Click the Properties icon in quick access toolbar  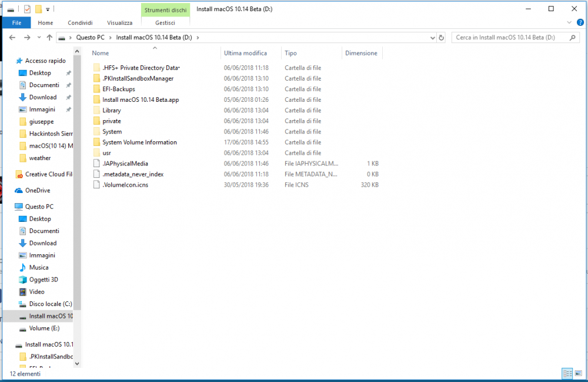pos(27,9)
